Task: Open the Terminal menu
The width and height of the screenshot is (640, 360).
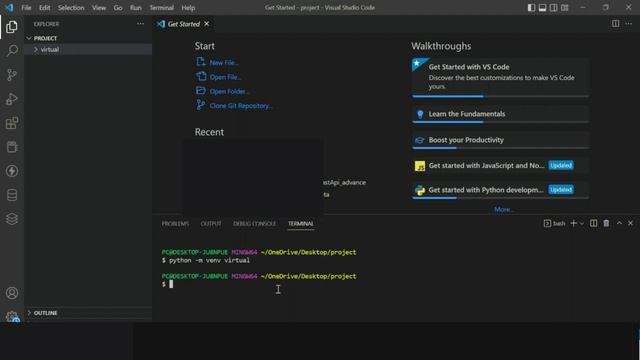Action: tap(161, 8)
